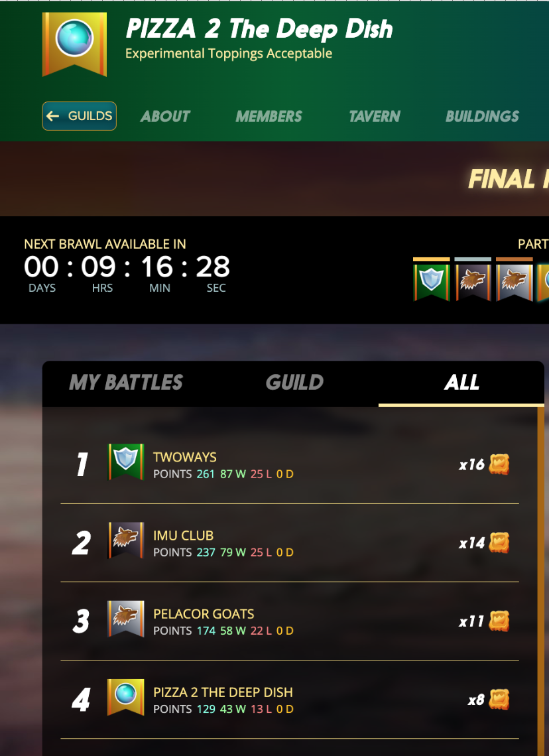
Task: Open the ABOUT tab
Action: click(165, 116)
